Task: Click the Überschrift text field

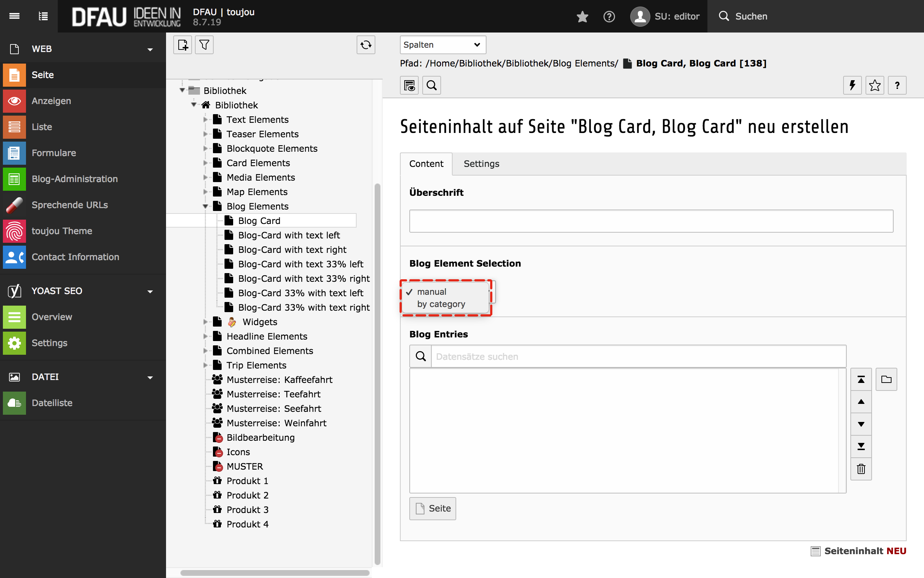Action: point(651,221)
